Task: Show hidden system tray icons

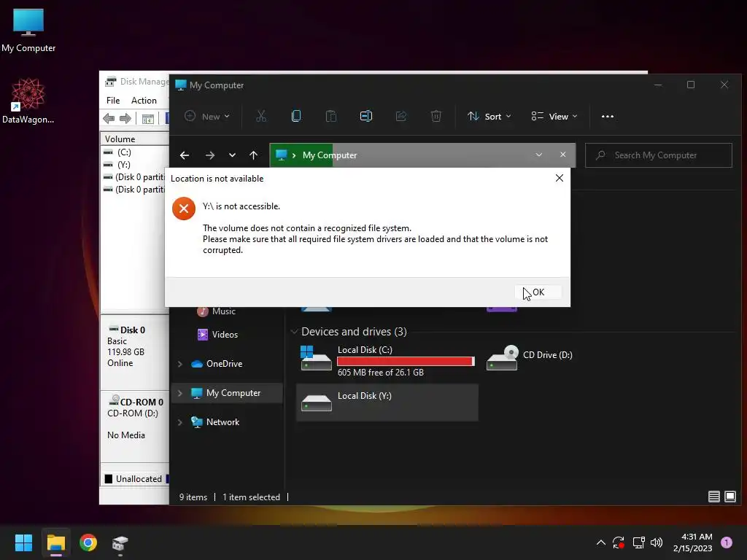Action: click(x=601, y=542)
